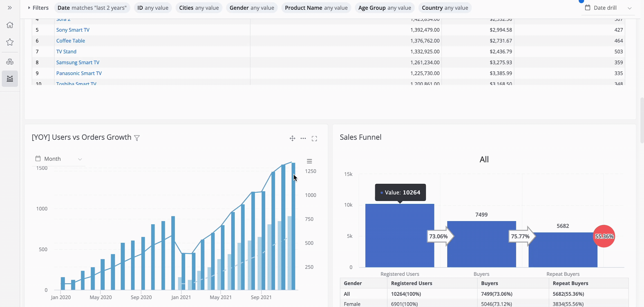The width and height of the screenshot is (644, 307).
Task: Open the dashboards chart icon in sidebar
Action: [10, 79]
